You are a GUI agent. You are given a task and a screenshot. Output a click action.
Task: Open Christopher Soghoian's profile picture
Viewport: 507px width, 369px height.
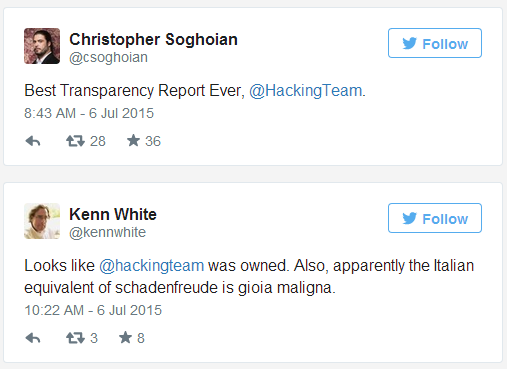click(42, 46)
